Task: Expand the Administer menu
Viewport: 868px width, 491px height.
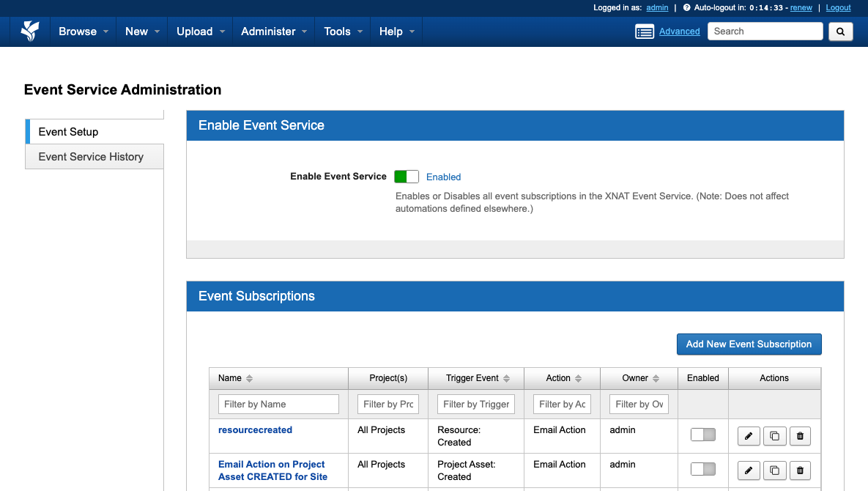Action: 274,32
